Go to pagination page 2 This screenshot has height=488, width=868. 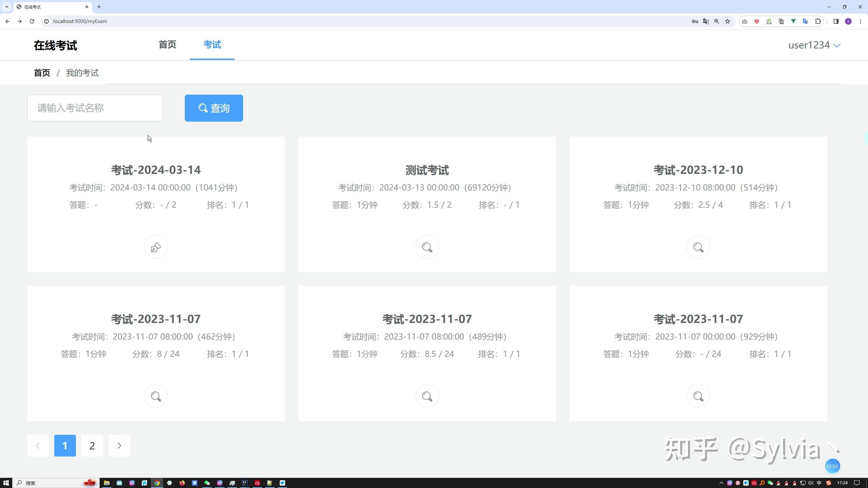point(92,445)
